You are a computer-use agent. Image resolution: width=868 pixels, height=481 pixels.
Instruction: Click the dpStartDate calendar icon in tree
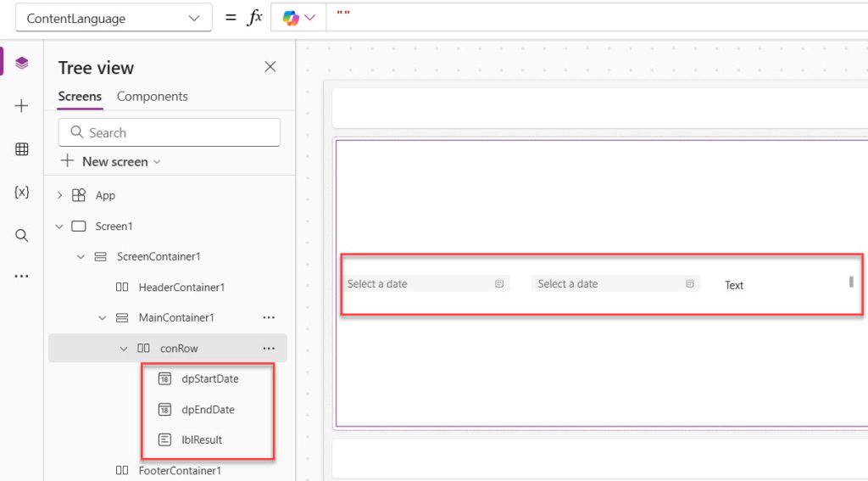(x=164, y=379)
